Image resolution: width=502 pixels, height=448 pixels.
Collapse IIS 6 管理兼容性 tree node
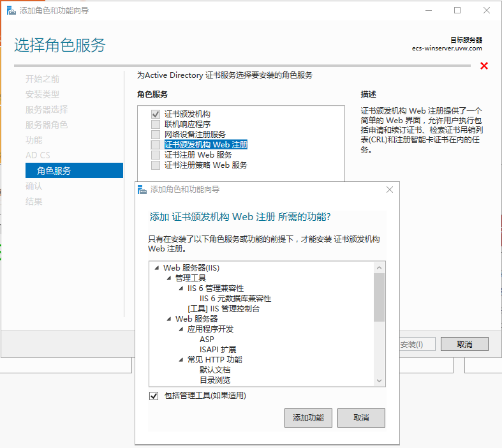[x=181, y=288]
